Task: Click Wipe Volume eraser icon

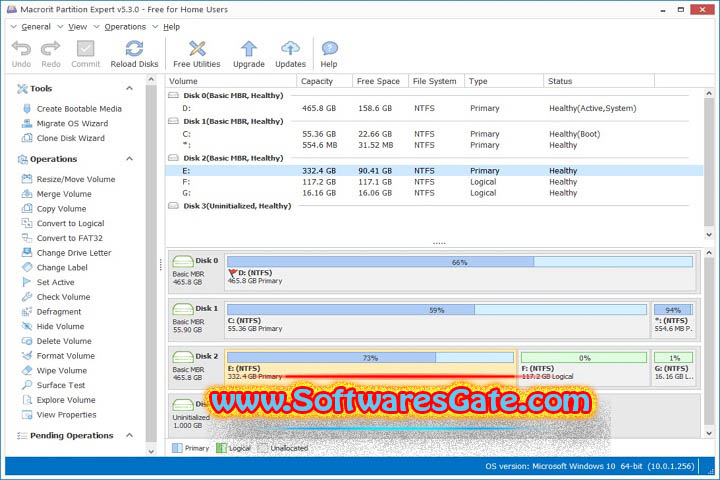Action: coord(27,370)
